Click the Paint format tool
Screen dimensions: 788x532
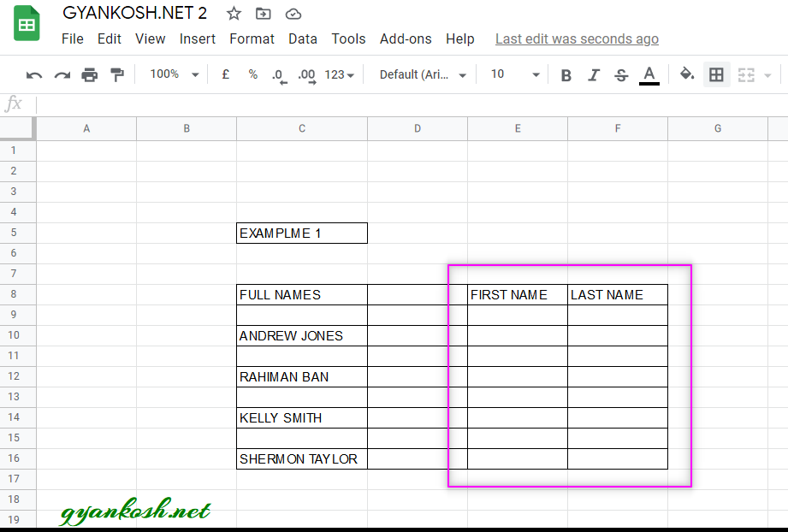click(118, 74)
